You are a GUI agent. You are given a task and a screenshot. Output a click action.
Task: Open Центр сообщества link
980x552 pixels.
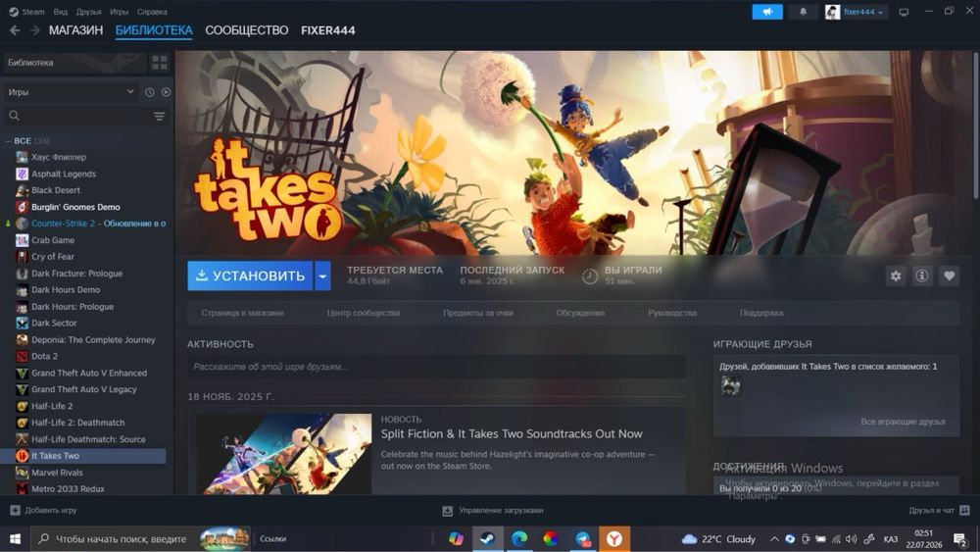click(x=364, y=313)
